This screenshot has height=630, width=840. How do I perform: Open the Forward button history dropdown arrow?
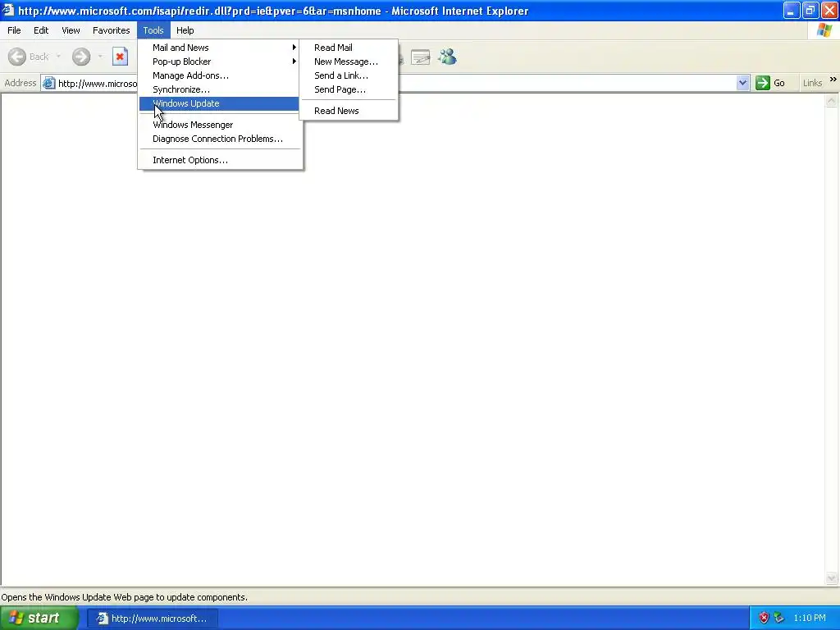100,57
